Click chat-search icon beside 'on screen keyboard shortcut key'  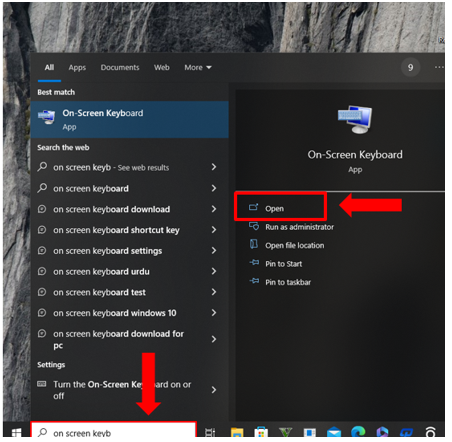click(42, 230)
